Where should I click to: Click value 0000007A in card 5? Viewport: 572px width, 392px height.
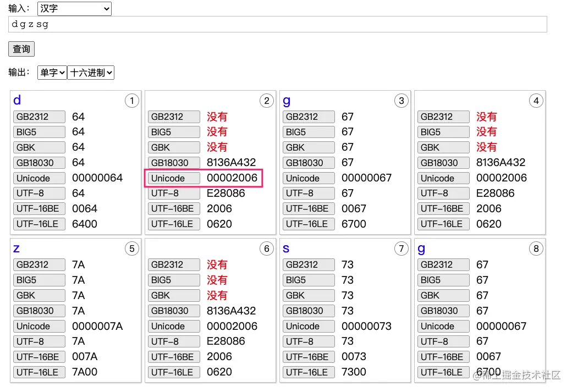click(x=97, y=326)
